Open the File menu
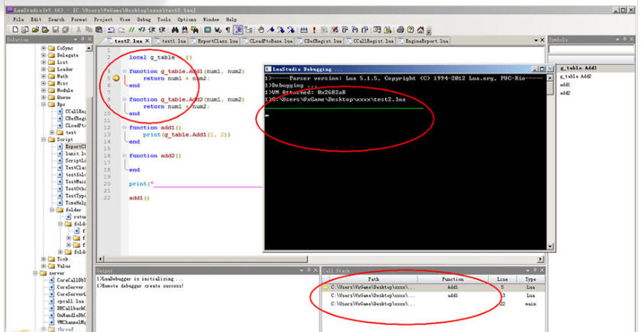Viewport: 644px width, 332px height. (18, 19)
